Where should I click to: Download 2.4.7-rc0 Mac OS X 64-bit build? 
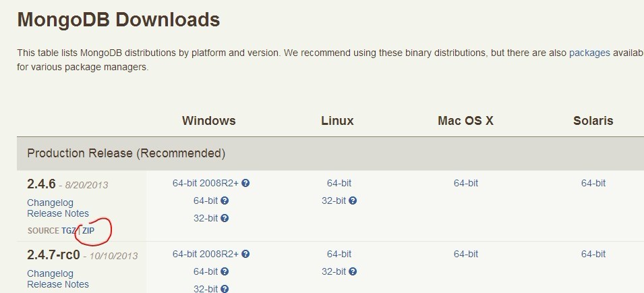466,255
